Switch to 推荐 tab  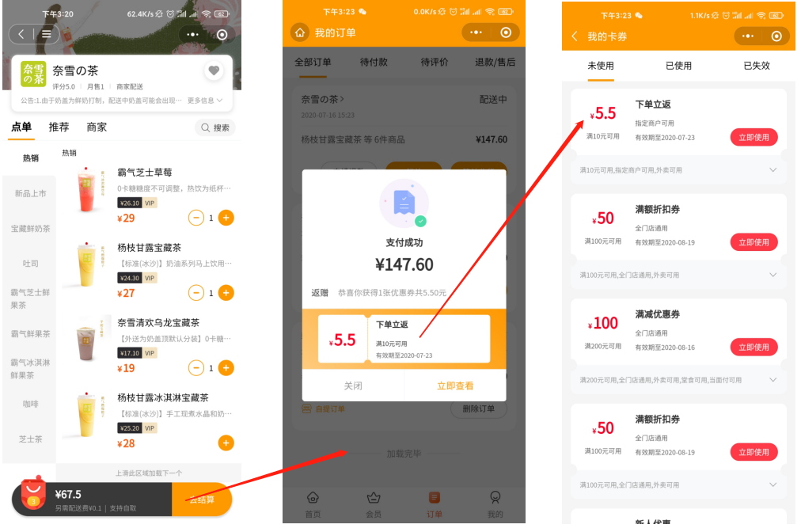coord(59,127)
